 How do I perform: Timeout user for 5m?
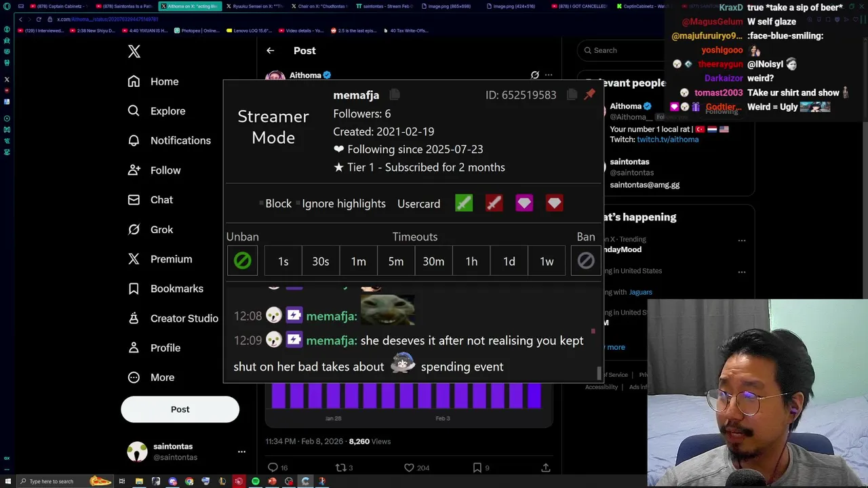click(396, 261)
